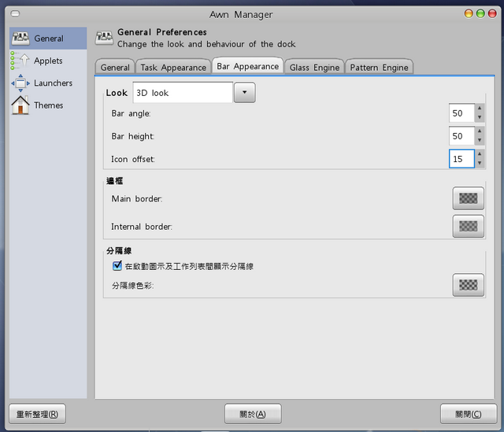Toggle the 在啟動圖示及工作列表間顯示分隔線 checkbox

(117, 266)
